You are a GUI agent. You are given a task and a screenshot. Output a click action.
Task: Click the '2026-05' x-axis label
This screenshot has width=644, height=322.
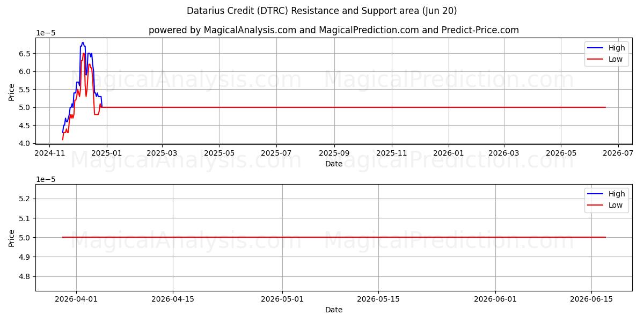click(561, 153)
